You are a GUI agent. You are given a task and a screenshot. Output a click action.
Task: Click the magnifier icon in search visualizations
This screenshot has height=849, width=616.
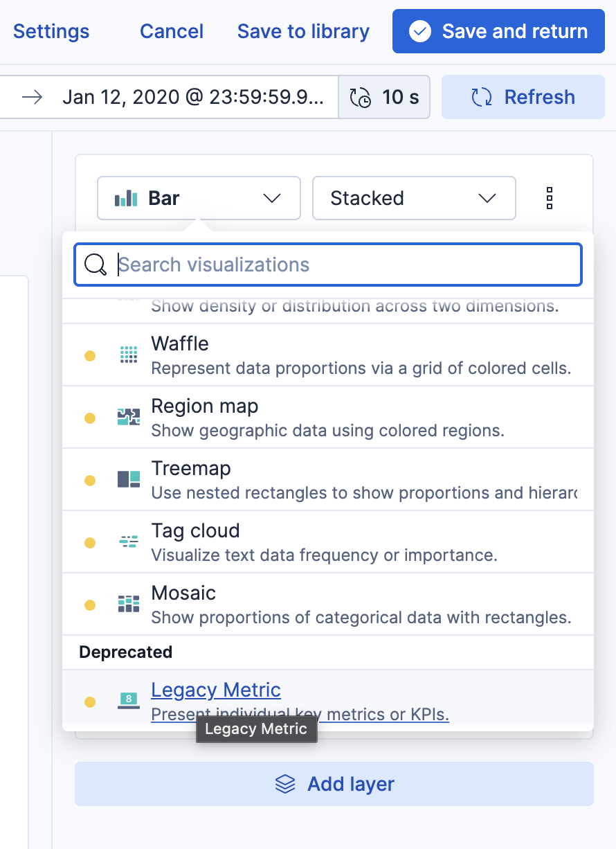pyautogui.click(x=95, y=264)
